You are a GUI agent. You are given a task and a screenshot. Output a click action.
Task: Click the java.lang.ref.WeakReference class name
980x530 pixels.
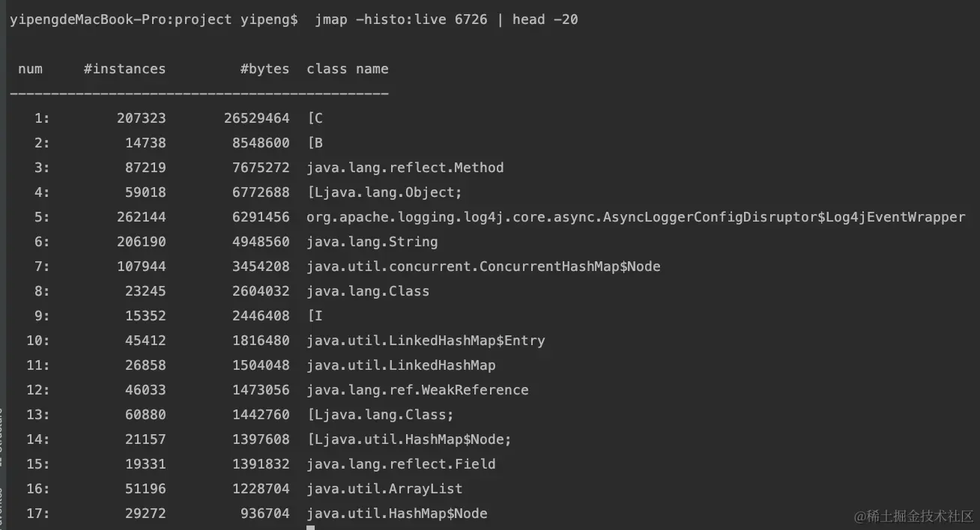point(417,390)
